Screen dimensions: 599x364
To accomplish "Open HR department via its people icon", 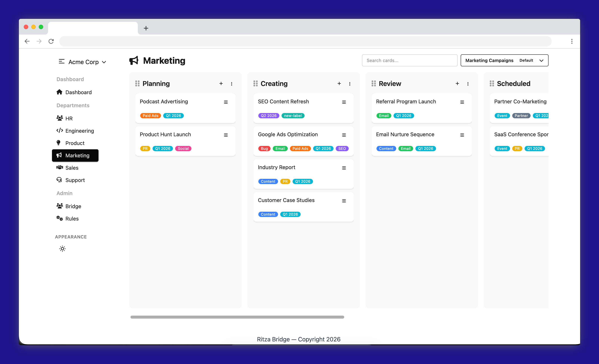I will pos(60,118).
